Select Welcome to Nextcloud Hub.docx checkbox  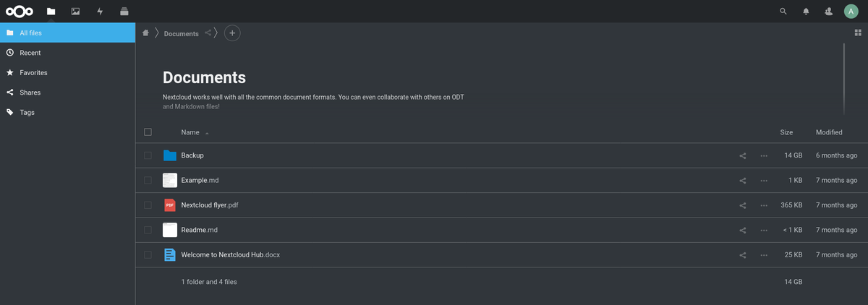coord(148,255)
